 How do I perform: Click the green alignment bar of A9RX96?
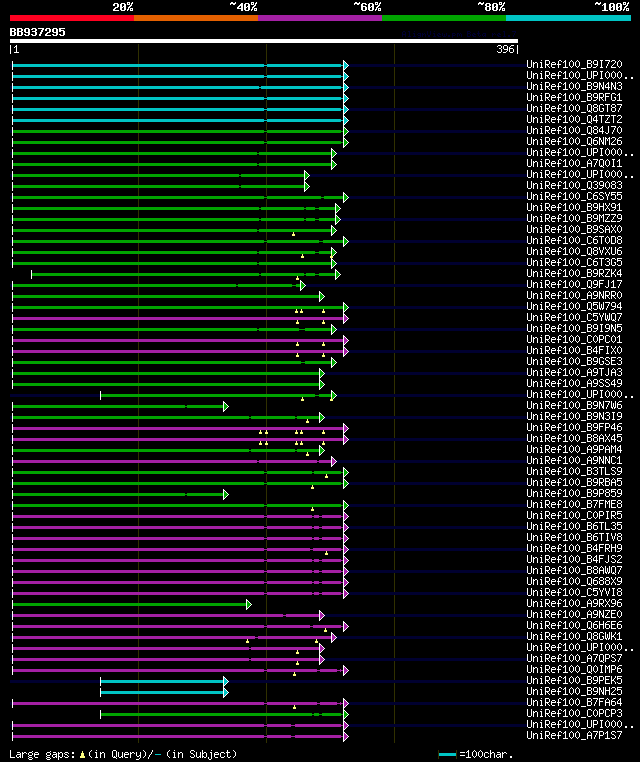pyautogui.click(x=132, y=605)
